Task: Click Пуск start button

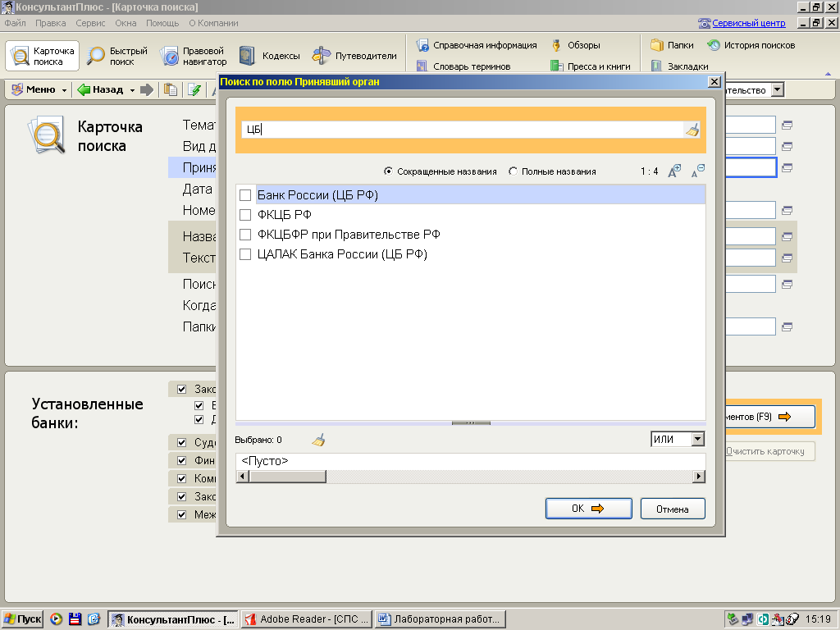Action: click(22, 619)
